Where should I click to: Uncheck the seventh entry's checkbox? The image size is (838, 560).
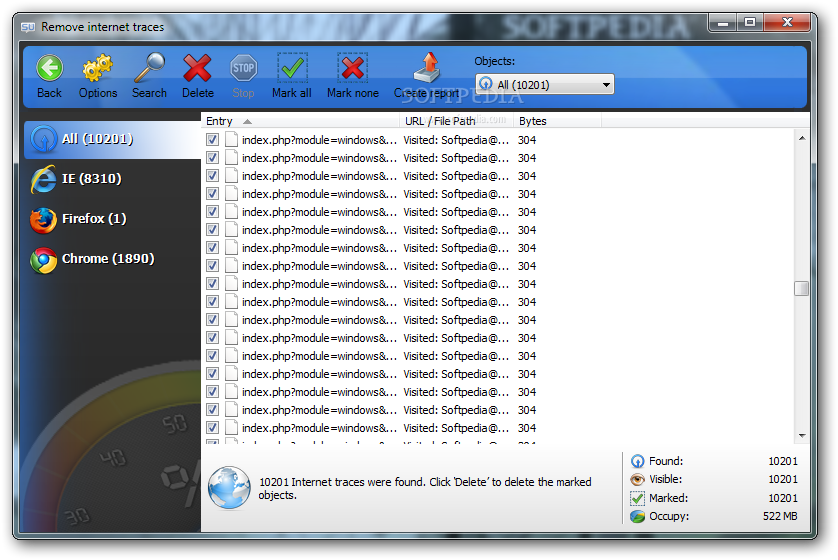tap(212, 248)
